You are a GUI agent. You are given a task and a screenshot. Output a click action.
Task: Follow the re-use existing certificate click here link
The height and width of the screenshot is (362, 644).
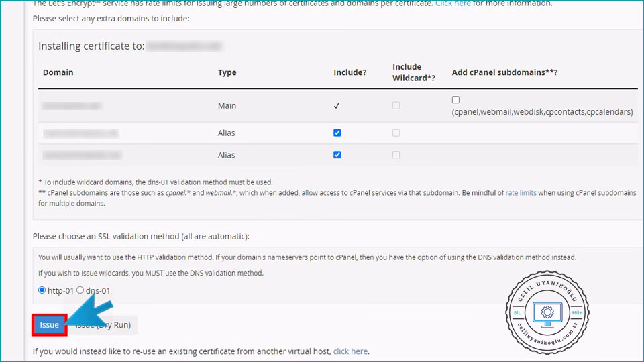tap(350, 351)
